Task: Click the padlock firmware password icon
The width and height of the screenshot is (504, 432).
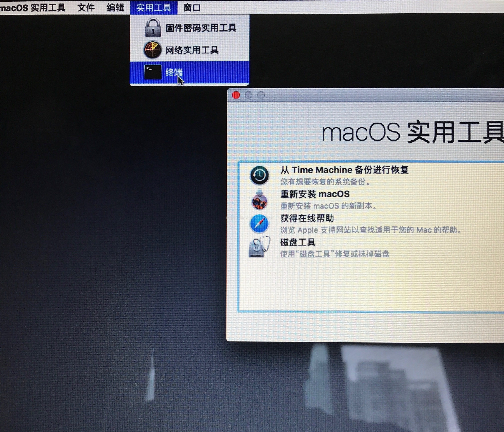Action: tap(153, 28)
